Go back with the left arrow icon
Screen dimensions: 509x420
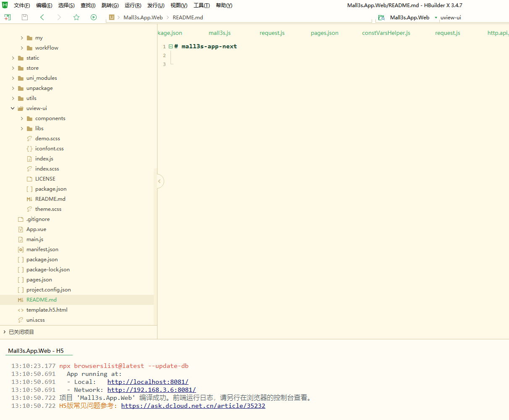(42, 17)
